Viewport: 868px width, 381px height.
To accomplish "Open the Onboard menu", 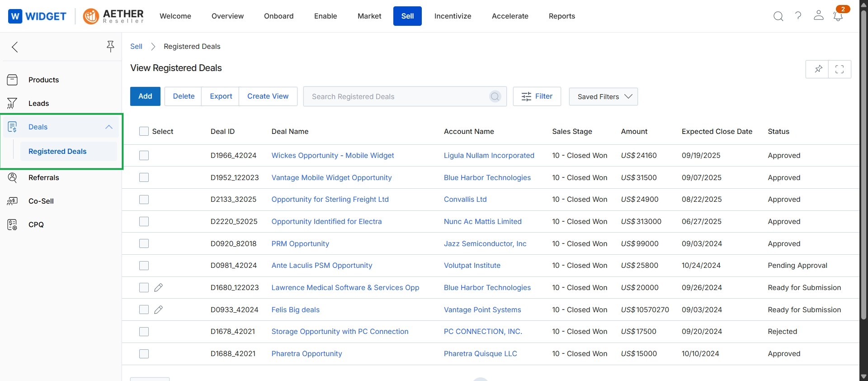I will [x=279, y=16].
